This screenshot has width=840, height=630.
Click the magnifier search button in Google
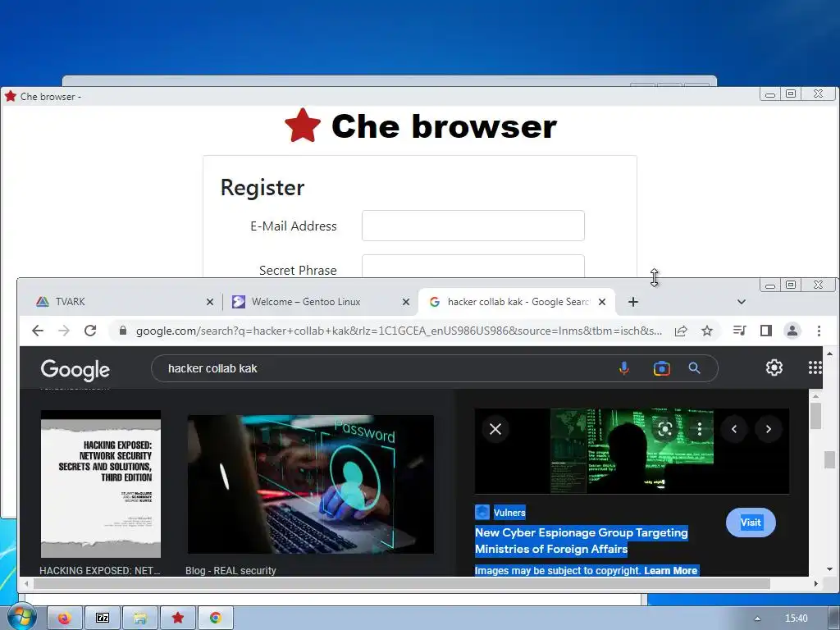pos(694,368)
